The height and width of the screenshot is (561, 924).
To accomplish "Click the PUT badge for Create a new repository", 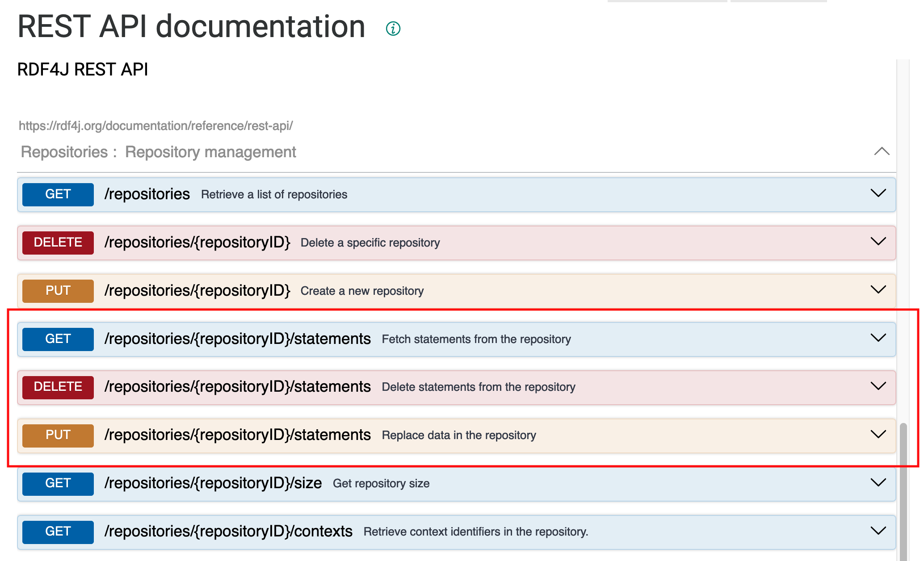I will (x=58, y=291).
